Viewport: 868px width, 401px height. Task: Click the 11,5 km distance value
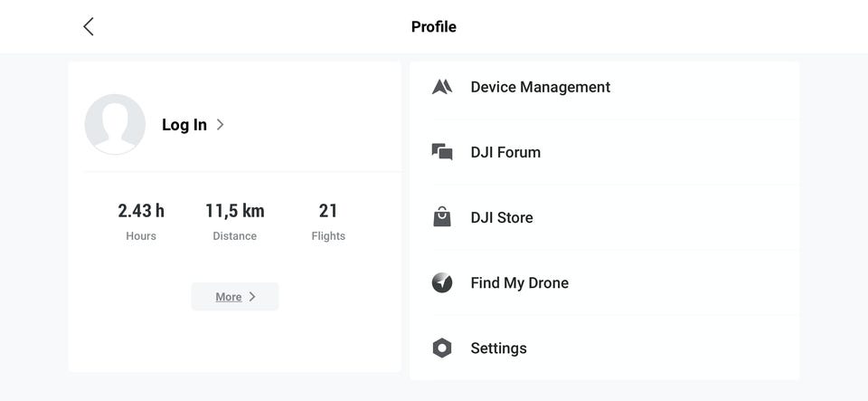(235, 211)
